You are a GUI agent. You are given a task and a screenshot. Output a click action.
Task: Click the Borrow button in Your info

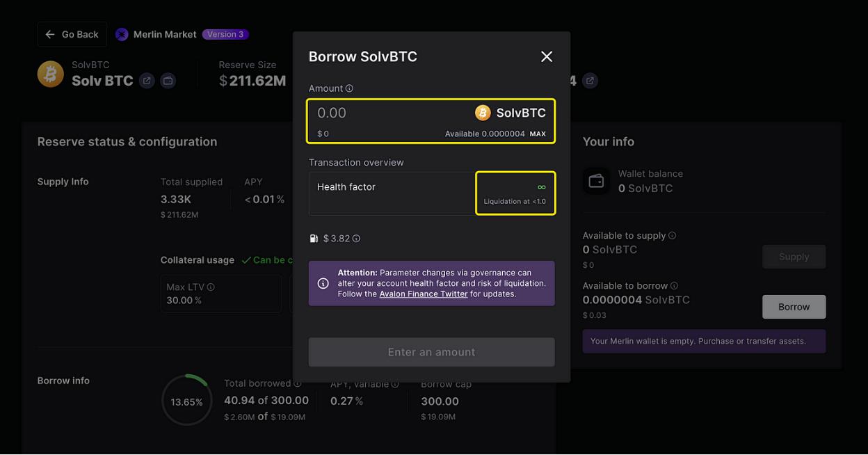tap(794, 307)
